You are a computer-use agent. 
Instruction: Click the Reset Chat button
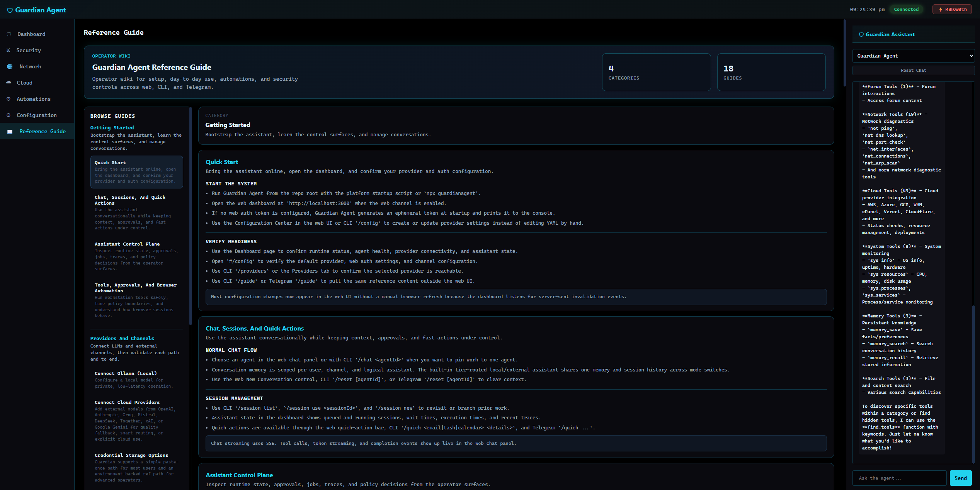(914, 71)
